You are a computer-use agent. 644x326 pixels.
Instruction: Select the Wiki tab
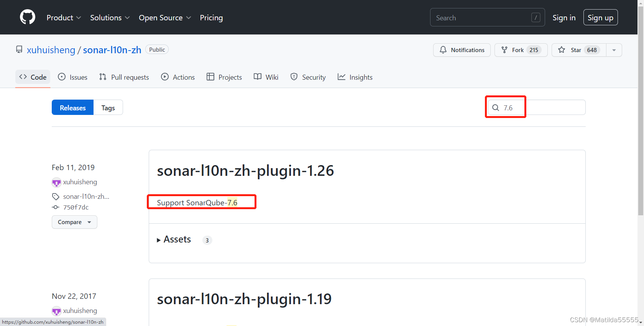coord(266,77)
